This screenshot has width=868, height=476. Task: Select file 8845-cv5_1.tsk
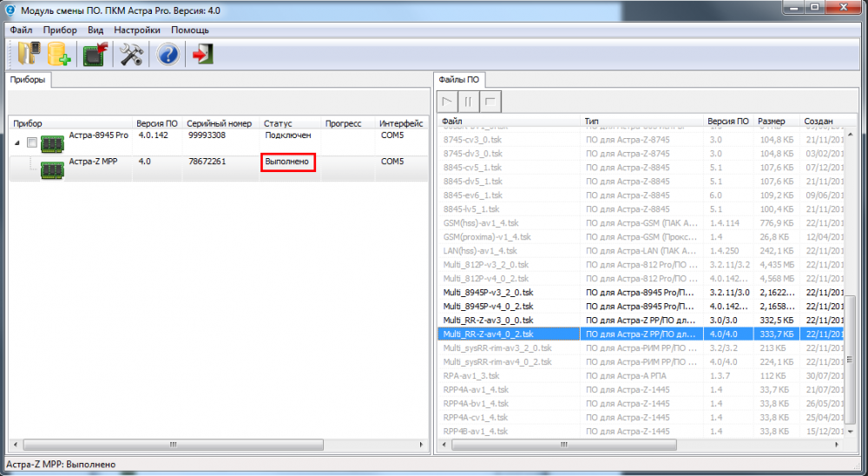coord(641,168)
